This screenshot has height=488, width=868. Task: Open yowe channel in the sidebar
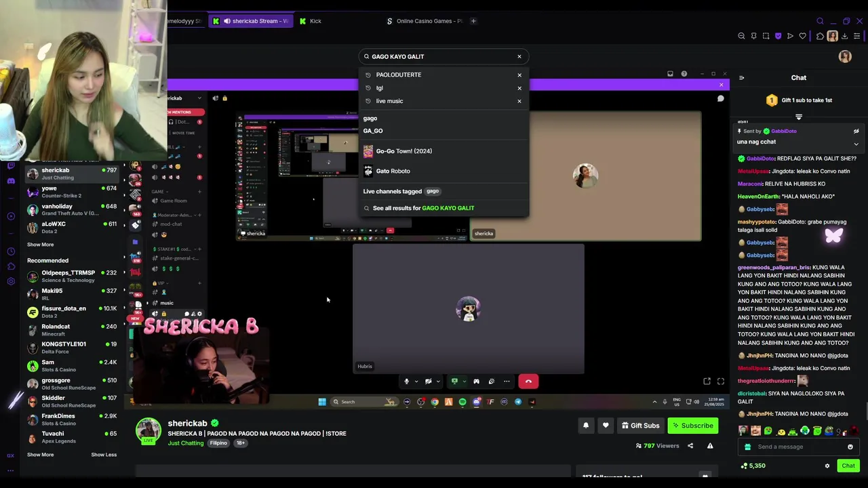click(x=72, y=192)
